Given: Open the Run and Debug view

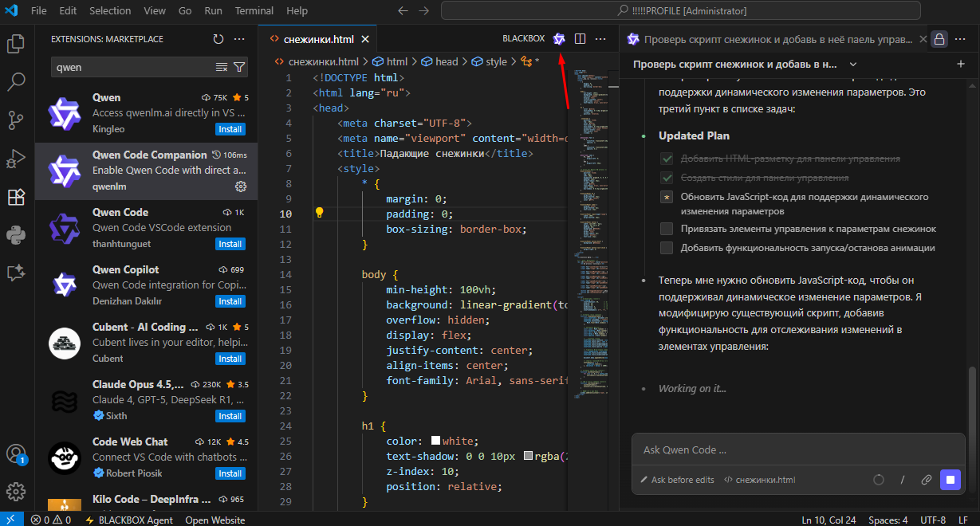Looking at the screenshot, I should click(x=16, y=158).
